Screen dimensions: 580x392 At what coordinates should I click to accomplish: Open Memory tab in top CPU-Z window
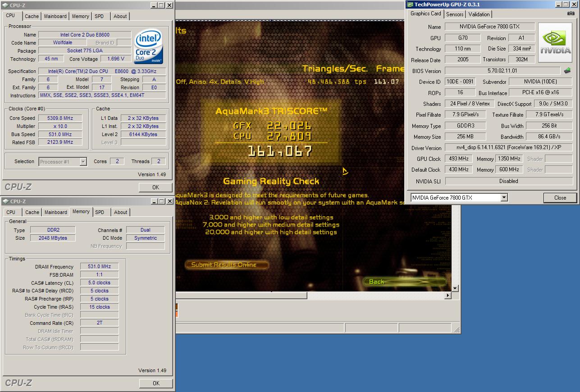point(81,16)
